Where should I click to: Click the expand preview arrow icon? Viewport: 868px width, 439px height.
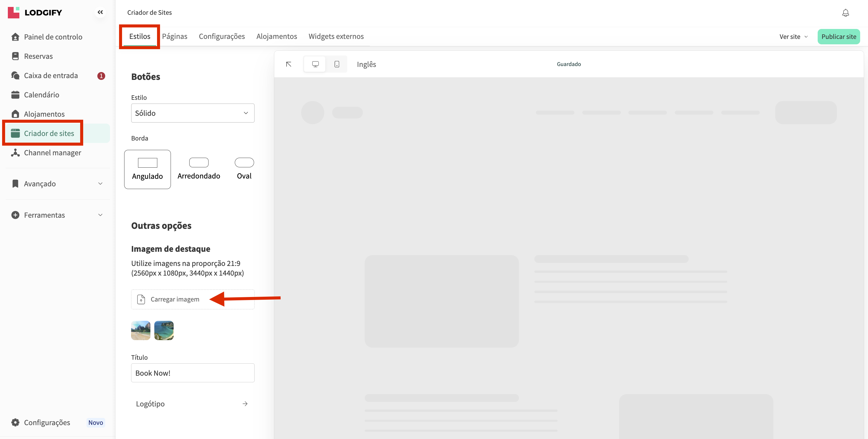289,64
